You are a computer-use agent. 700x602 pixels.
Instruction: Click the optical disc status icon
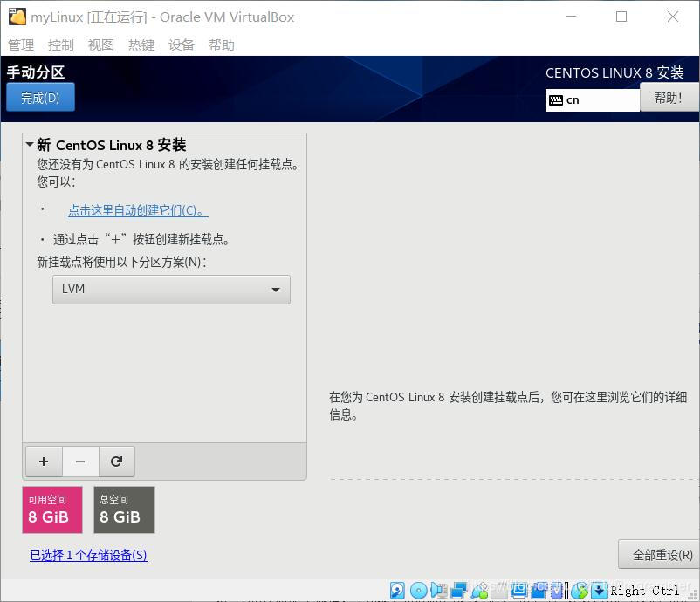click(418, 591)
